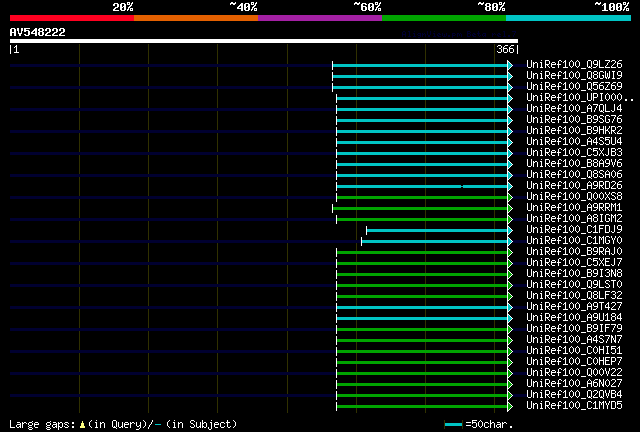Select the UniRef100_Q9LST0 label
640x432 pixels.
(x=574, y=285)
